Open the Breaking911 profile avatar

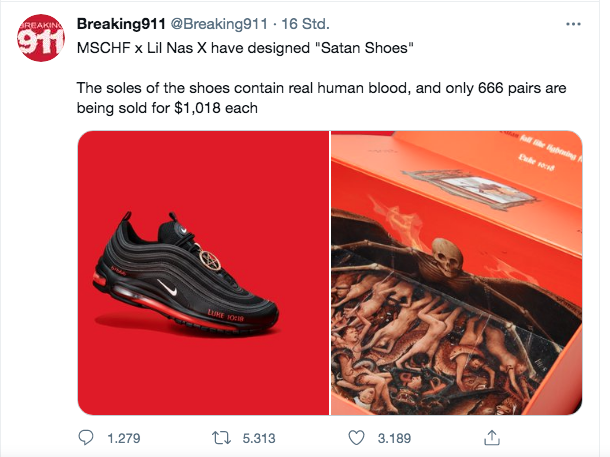(x=40, y=38)
